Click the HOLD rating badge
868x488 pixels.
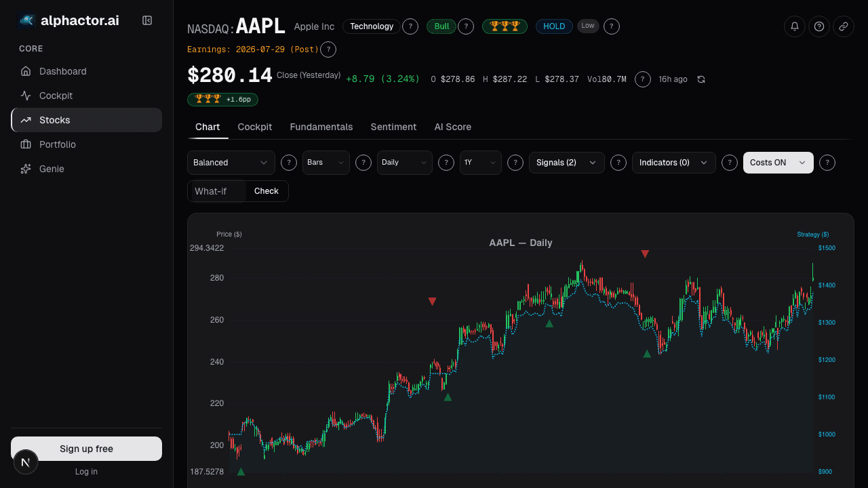(554, 26)
